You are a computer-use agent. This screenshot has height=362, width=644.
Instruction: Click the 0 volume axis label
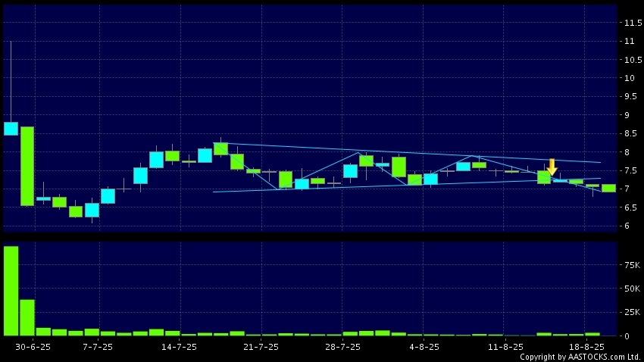[627, 336]
